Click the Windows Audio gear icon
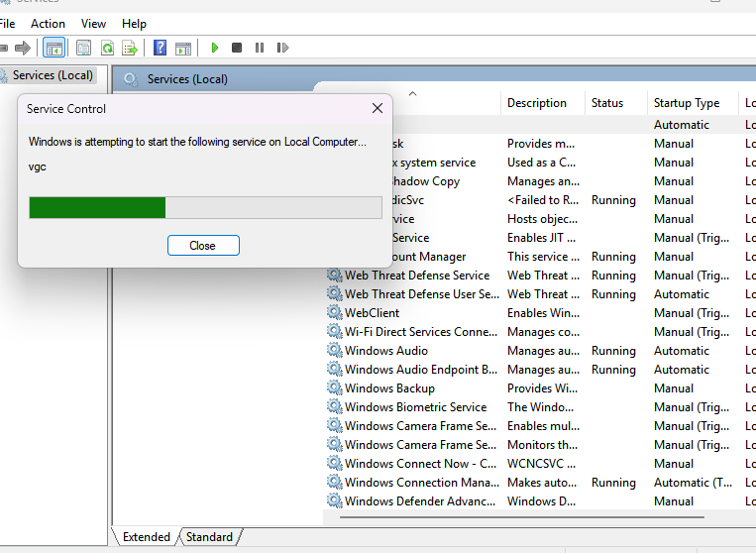This screenshot has width=756, height=553. click(x=334, y=350)
